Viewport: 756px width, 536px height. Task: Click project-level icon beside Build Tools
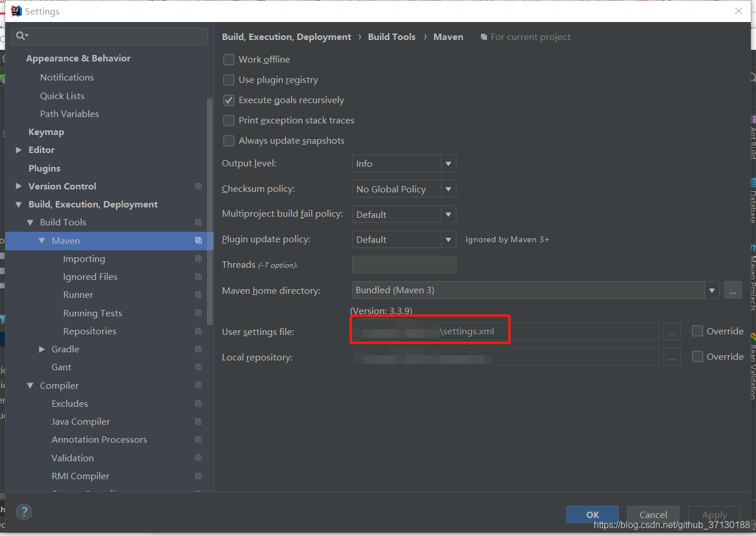(x=198, y=222)
